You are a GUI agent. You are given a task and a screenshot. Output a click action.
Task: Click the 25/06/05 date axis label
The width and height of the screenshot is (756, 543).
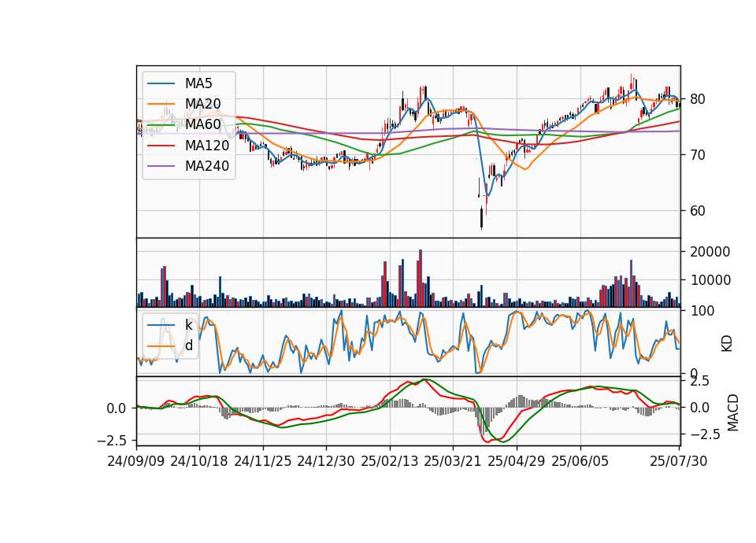pyautogui.click(x=580, y=461)
